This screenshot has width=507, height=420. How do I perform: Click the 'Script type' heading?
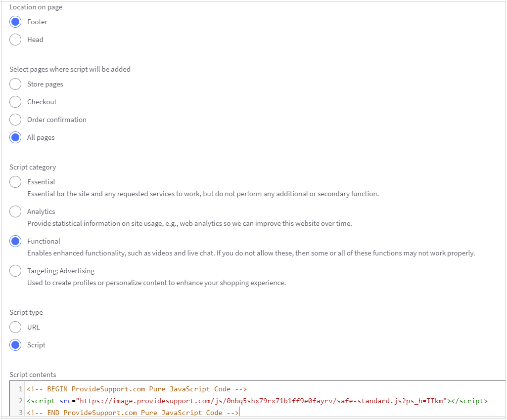pyautogui.click(x=26, y=312)
